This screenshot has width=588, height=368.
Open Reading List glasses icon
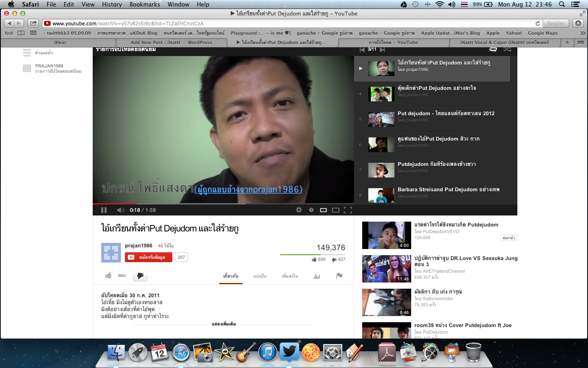(9, 33)
